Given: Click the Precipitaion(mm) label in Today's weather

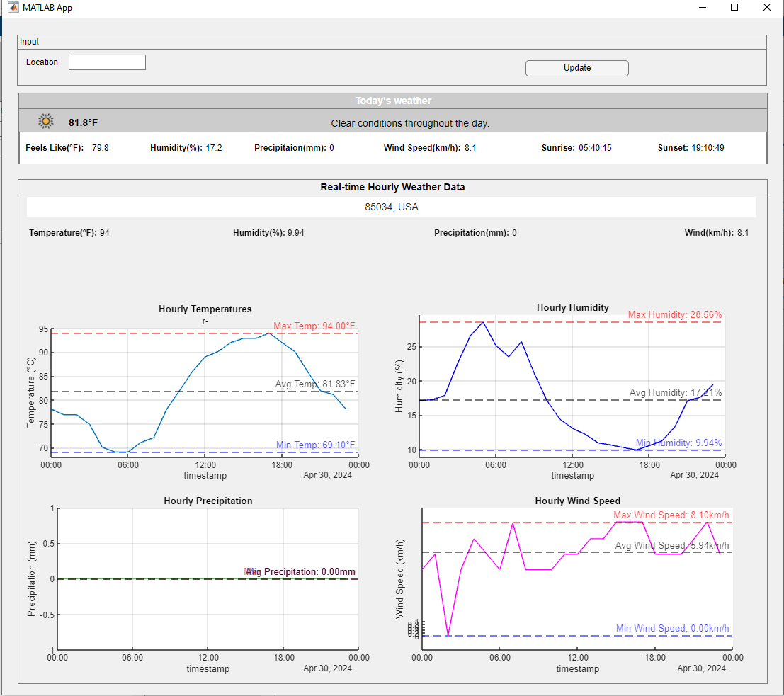Looking at the screenshot, I should click(x=290, y=148).
